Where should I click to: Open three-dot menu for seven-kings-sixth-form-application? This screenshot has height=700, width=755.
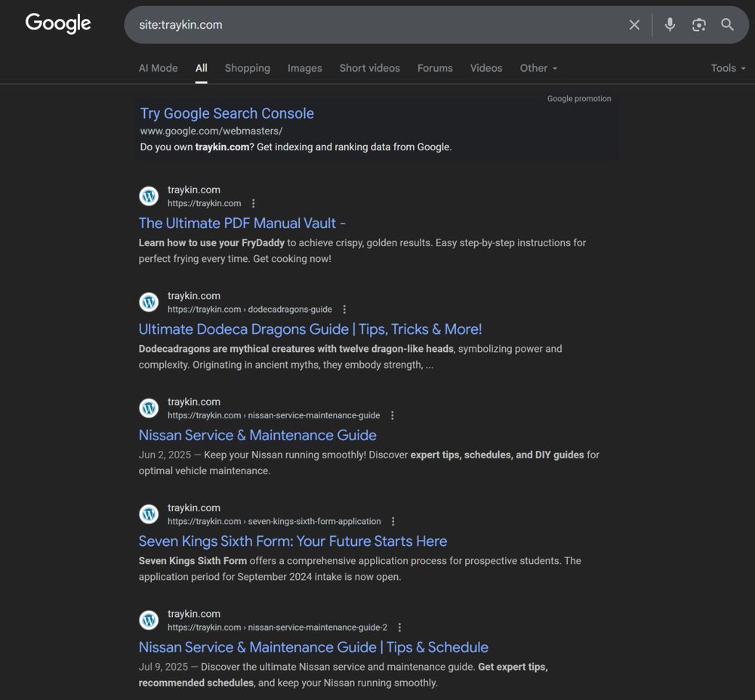click(x=393, y=521)
